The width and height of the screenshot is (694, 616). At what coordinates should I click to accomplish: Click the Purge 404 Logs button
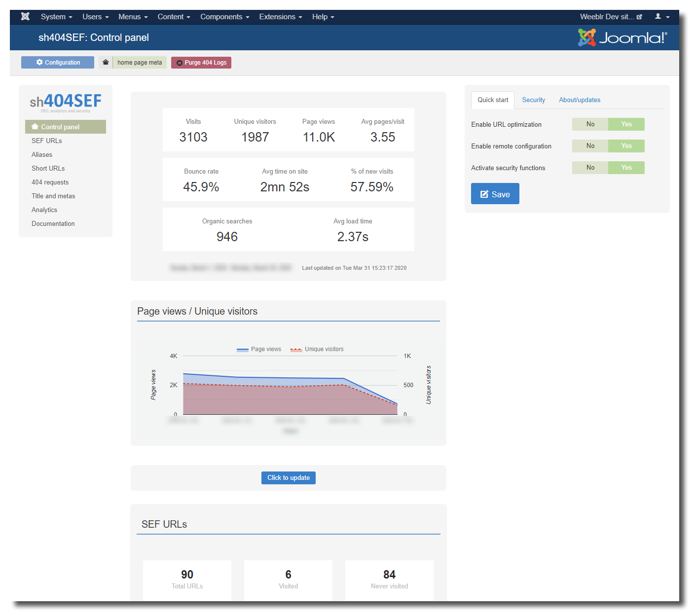tap(201, 62)
